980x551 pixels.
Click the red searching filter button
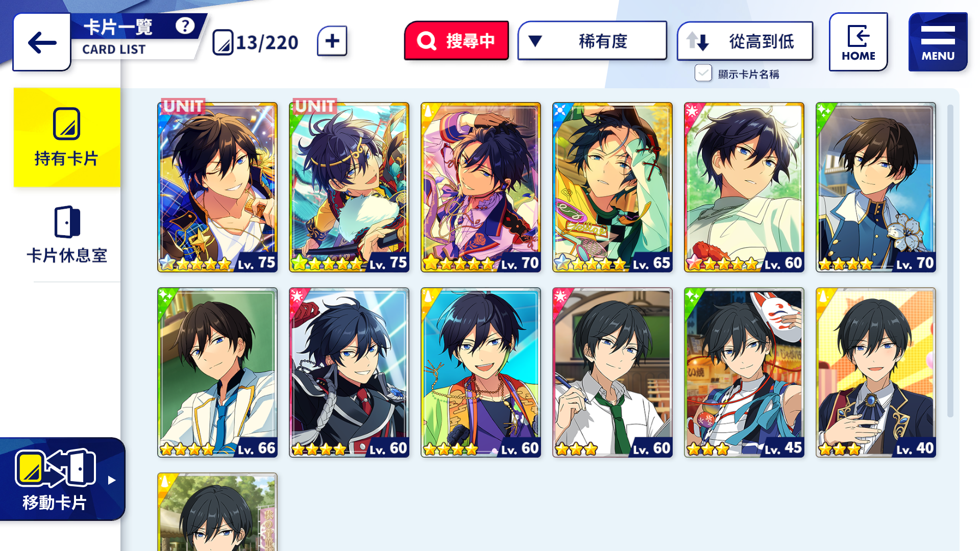pyautogui.click(x=456, y=41)
